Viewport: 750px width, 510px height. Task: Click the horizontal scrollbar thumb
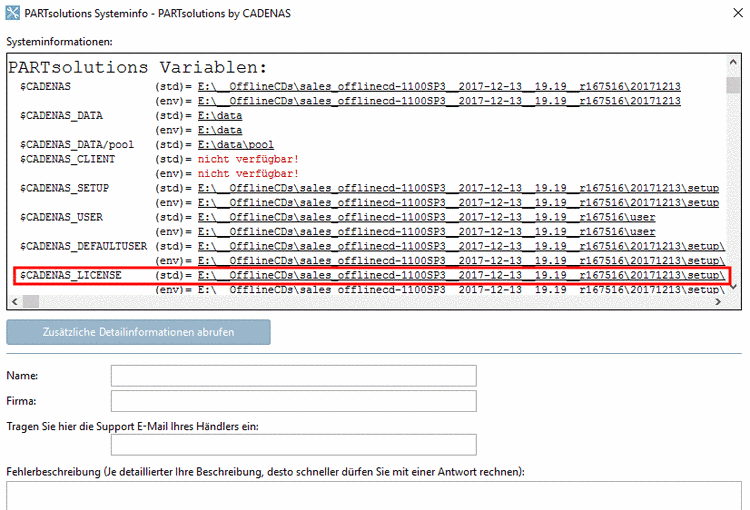tap(31, 301)
